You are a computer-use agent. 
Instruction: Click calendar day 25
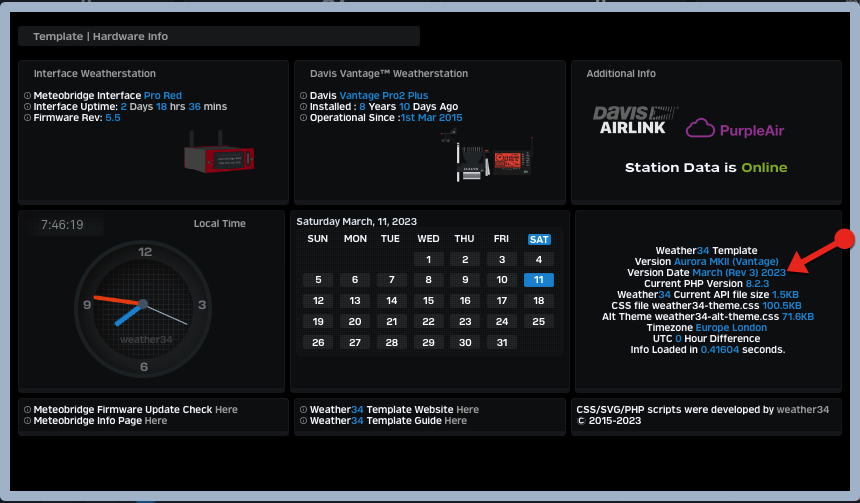(539, 321)
